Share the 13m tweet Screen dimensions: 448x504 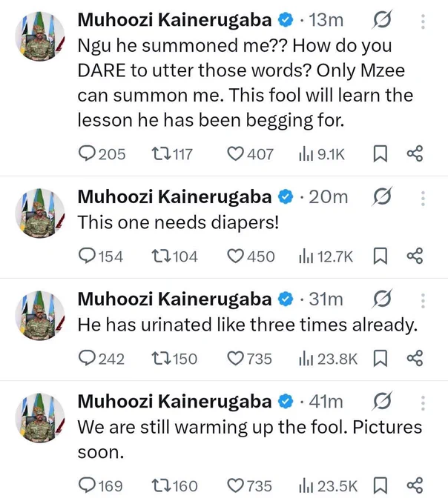coord(415,153)
